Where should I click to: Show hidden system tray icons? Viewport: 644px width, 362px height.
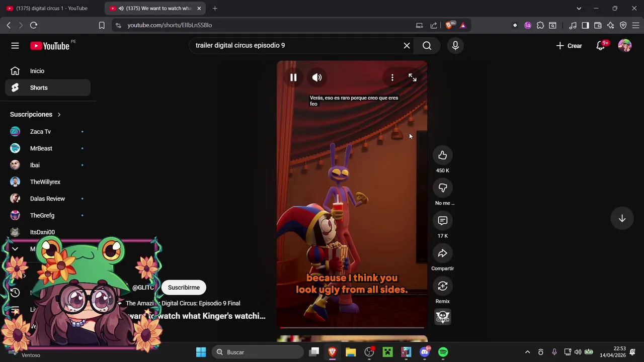[x=527, y=352]
